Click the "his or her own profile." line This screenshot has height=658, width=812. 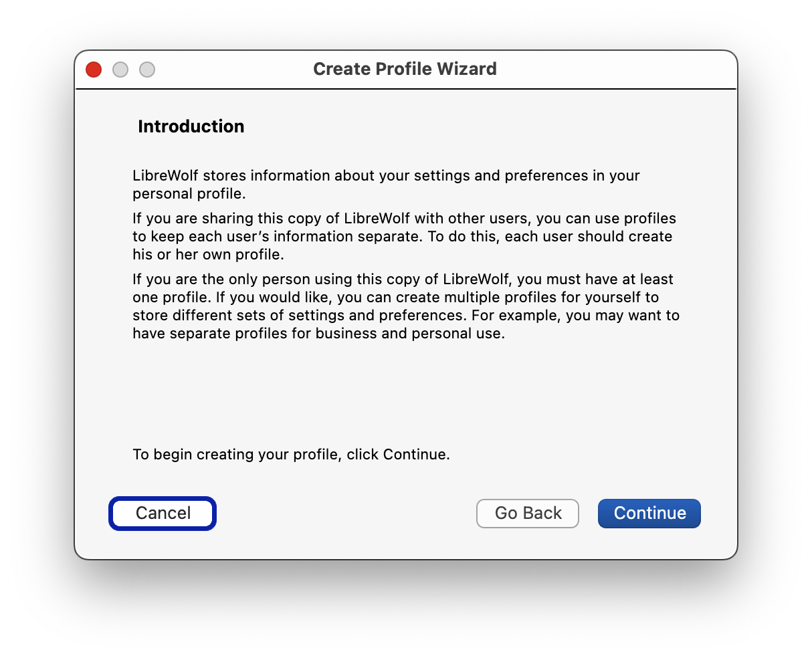(208, 255)
